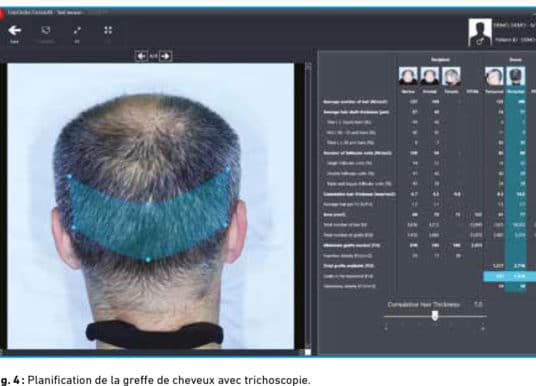The width and height of the screenshot is (536, 386).
Task: Click the red application logo in title bar
Action: [x=2, y=13]
